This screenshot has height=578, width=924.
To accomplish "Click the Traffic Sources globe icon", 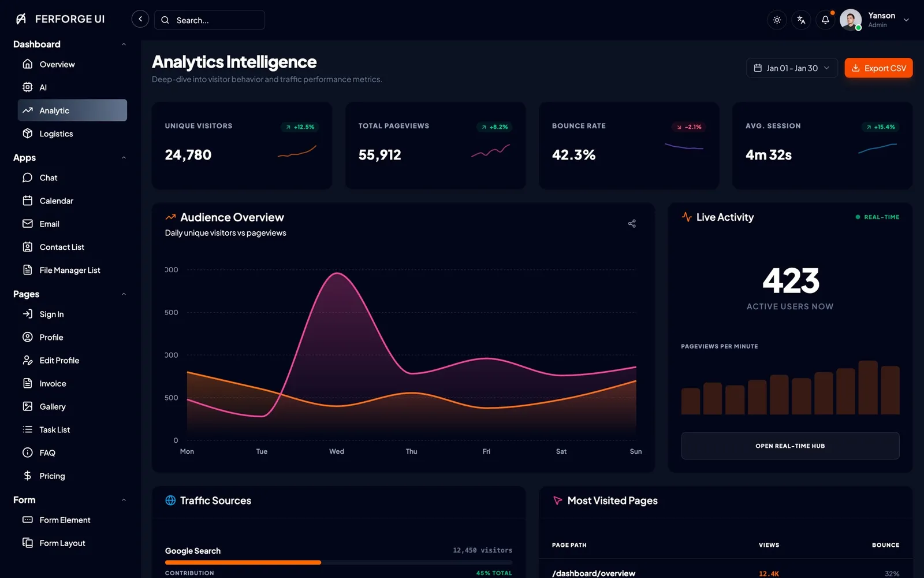I will click(x=170, y=501).
